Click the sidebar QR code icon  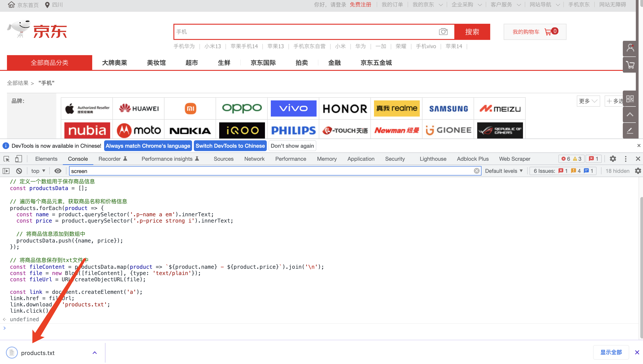coord(630,99)
